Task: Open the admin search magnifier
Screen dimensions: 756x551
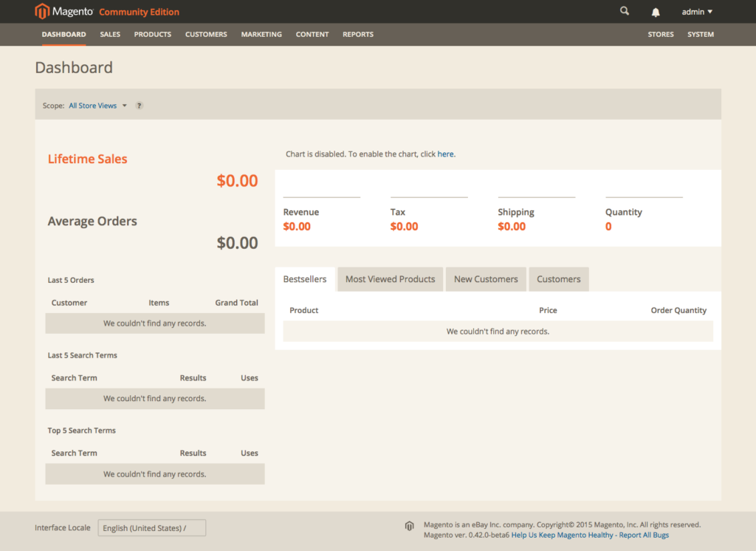Action: pos(624,11)
